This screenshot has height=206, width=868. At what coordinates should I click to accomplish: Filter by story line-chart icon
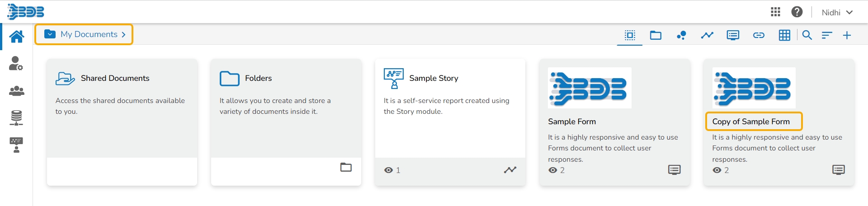point(707,35)
